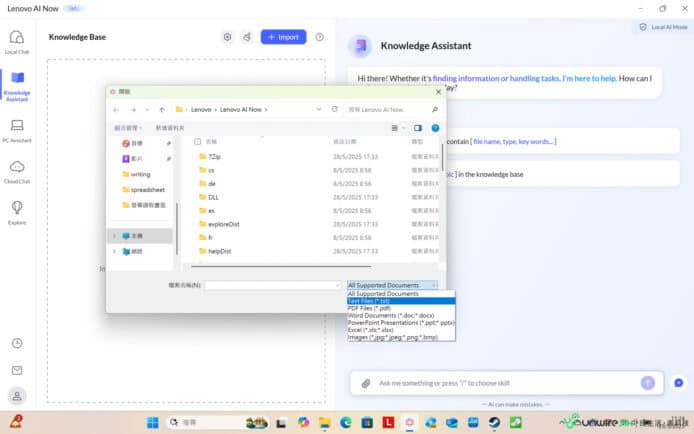694x434 pixels.
Task: Open Knowledge Base settings gear
Action: pyautogui.click(x=227, y=37)
